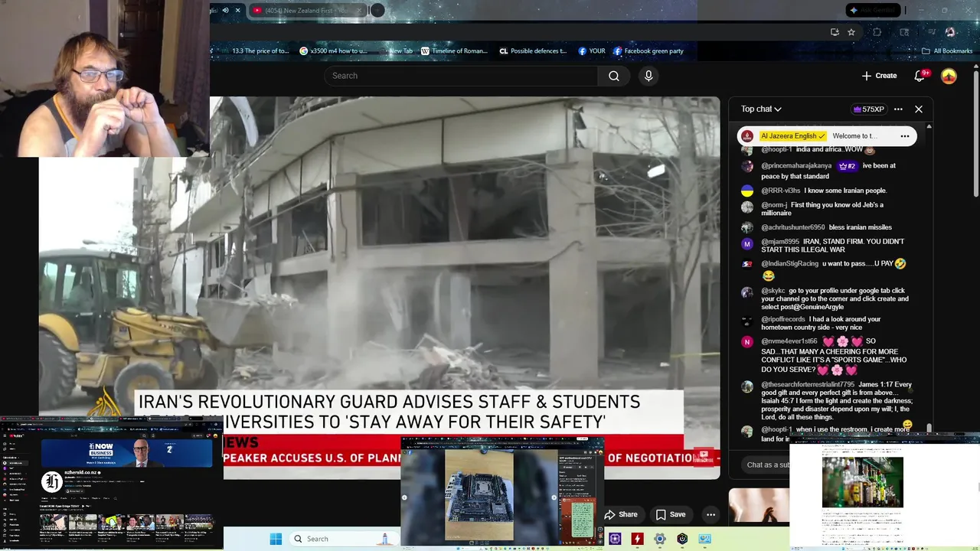Select @thesearchforterrestrialint7795 chat message
The height and width of the screenshot is (551, 980).
[827, 401]
